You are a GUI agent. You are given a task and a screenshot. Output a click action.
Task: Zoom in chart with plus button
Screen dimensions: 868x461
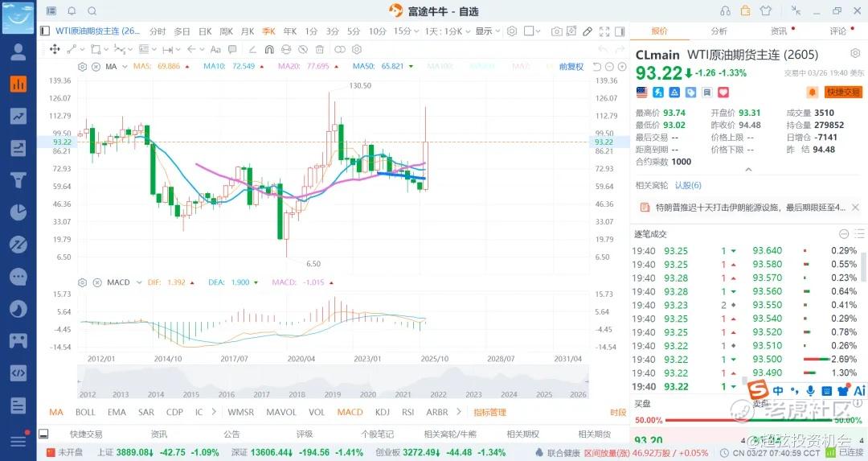(x=622, y=67)
